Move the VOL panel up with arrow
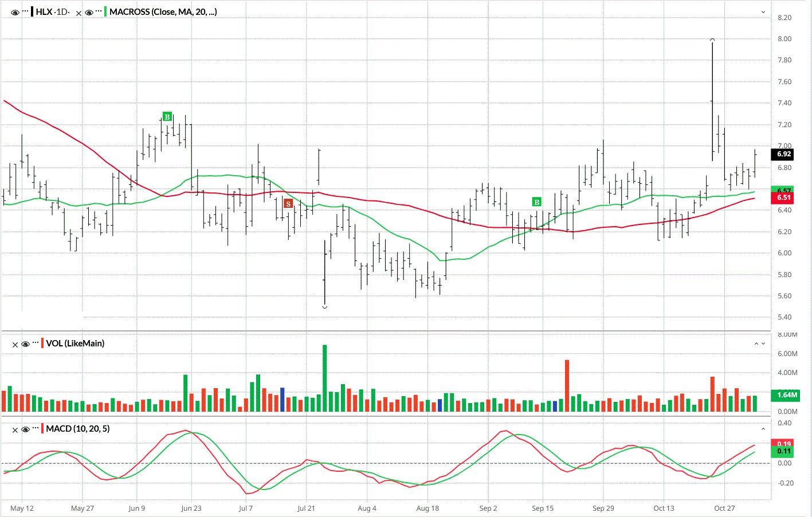 point(756,344)
